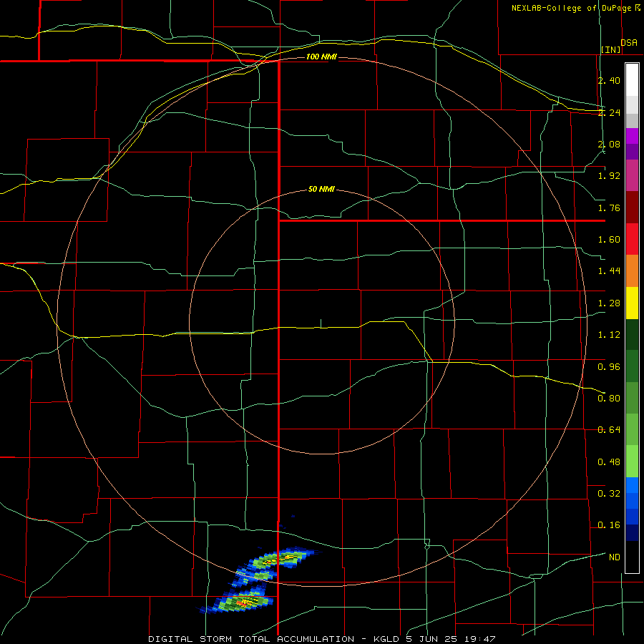Click the ND legend label
This screenshot has width=644, height=644.
click(615, 557)
